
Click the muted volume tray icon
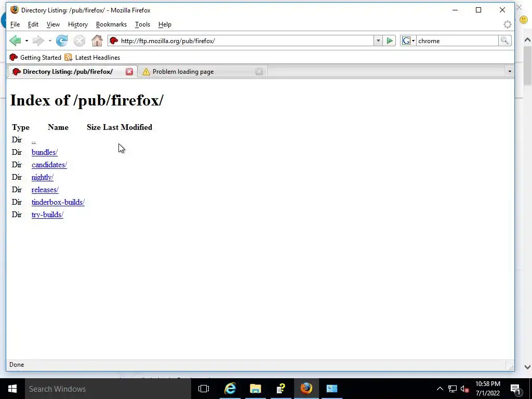tap(465, 389)
